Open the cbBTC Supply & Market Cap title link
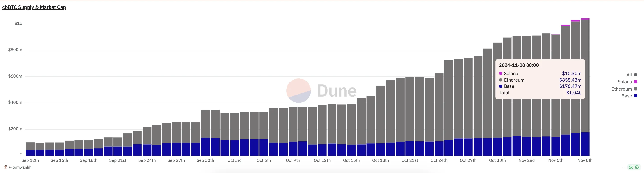This screenshot has height=173, width=644. 34,7
